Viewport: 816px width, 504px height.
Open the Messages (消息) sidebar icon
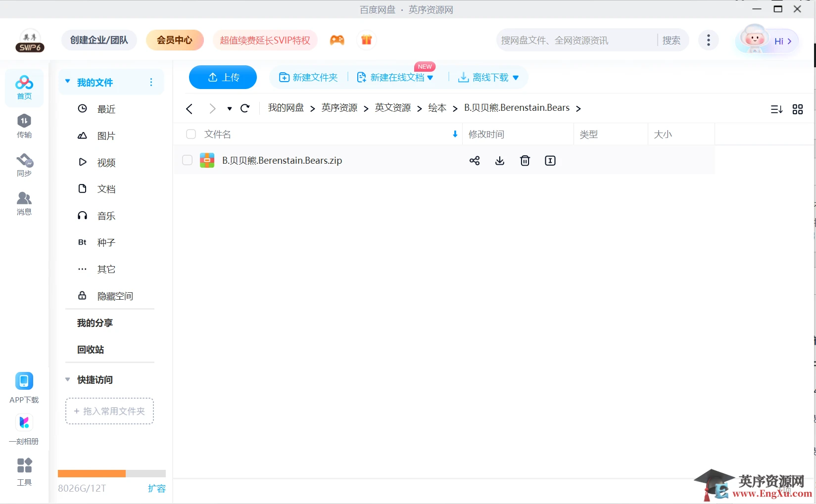click(x=24, y=203)
